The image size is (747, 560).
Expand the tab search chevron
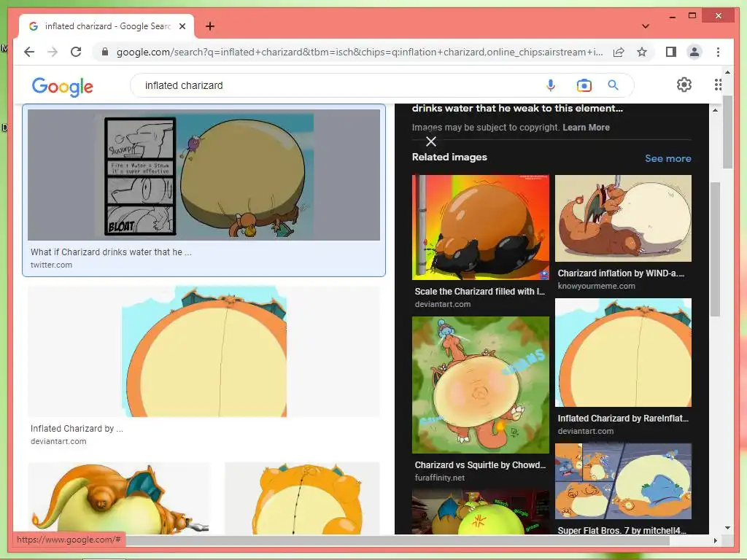coord(646,26)
